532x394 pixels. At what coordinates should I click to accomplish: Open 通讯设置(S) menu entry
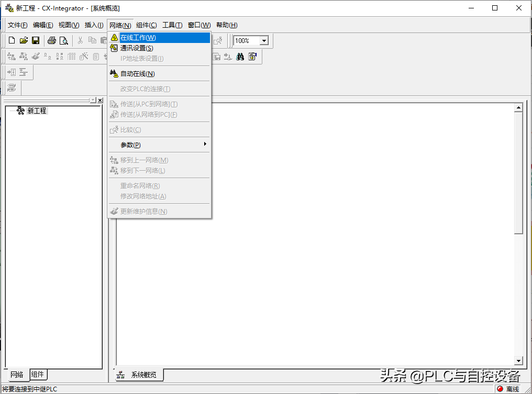(137, 48)
